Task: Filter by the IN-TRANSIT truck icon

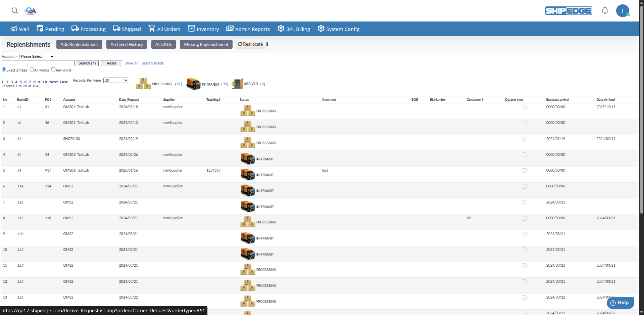Action: [193, 84]
